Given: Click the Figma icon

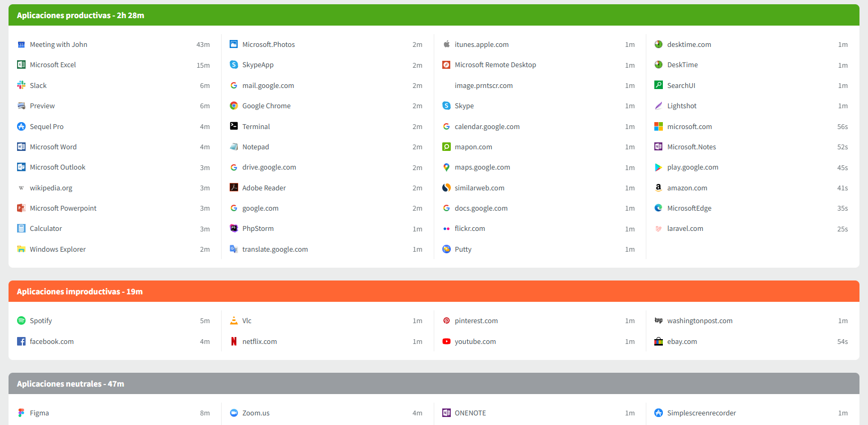Looking at the screenshot, I should (x=21, y=413).
